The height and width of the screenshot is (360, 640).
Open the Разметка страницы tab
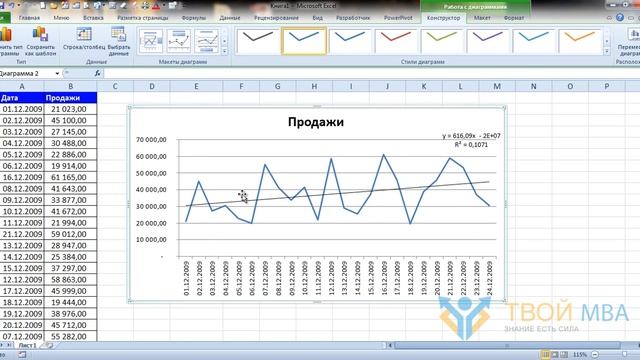pyautogui.click(x=142, y=18)
